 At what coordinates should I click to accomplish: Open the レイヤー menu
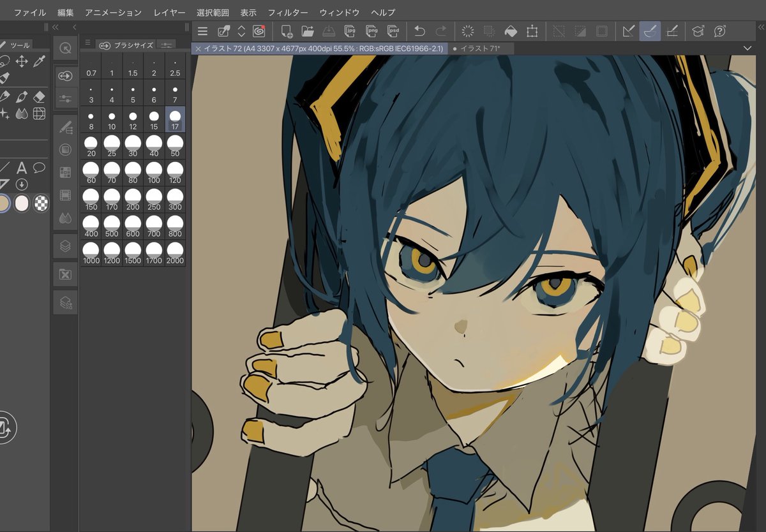pyautogui.click(x=169, y=12)
